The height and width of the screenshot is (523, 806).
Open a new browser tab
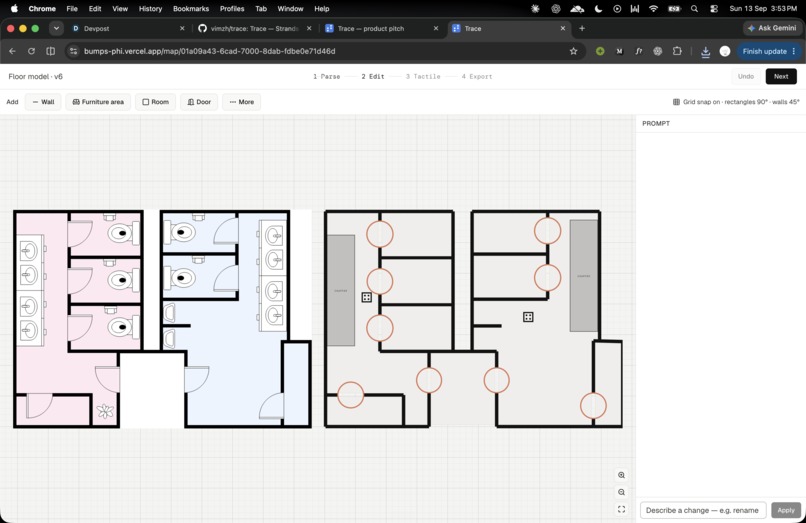[x=582, y=28]
